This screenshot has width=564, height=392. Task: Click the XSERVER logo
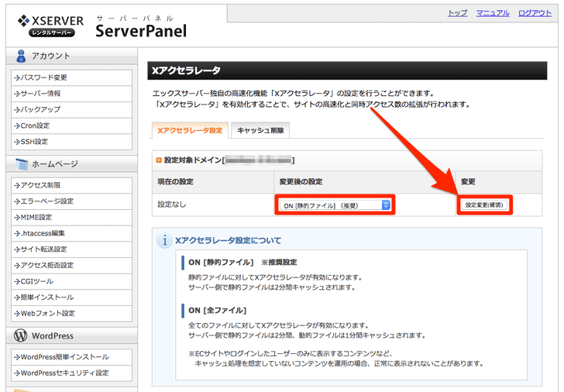[50, 26]
